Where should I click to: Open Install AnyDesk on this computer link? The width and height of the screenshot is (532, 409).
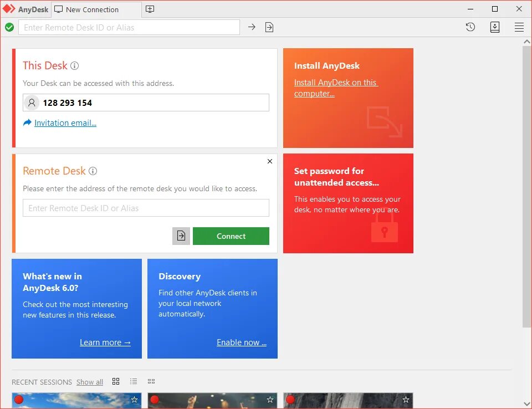[x=336, y=88]
